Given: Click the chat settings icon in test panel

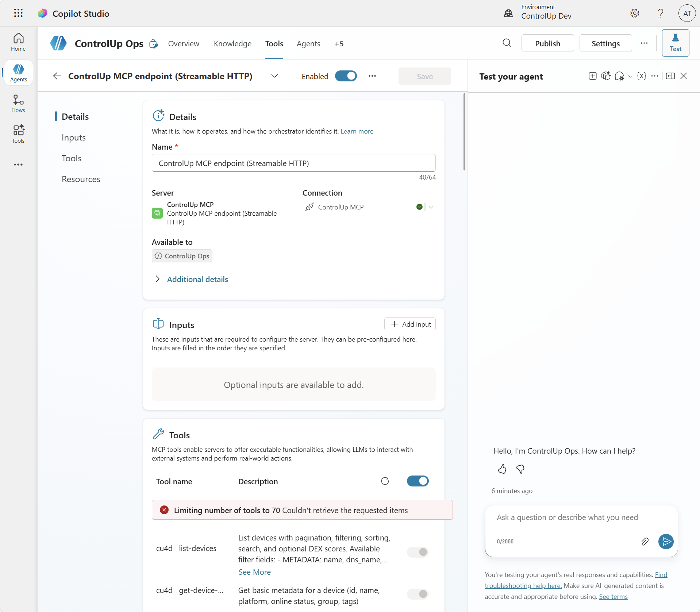Looking at the screenshot, I should [x=619, y=76].
